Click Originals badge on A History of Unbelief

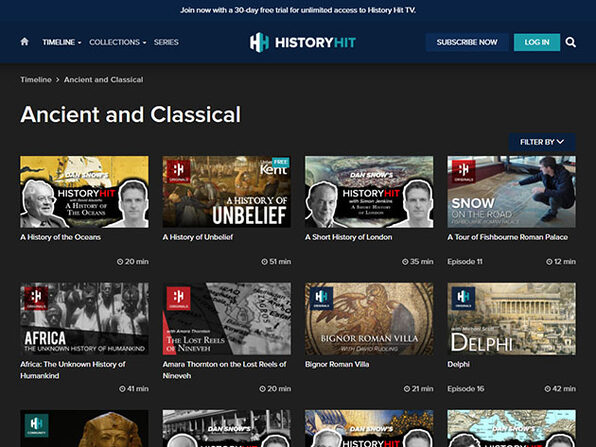click(178, 171)
